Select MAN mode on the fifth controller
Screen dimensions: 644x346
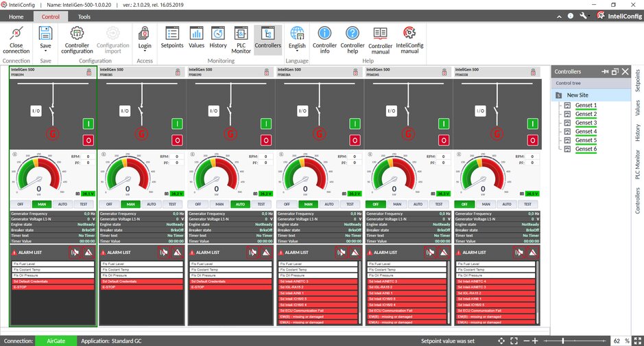tap(397, 204)
